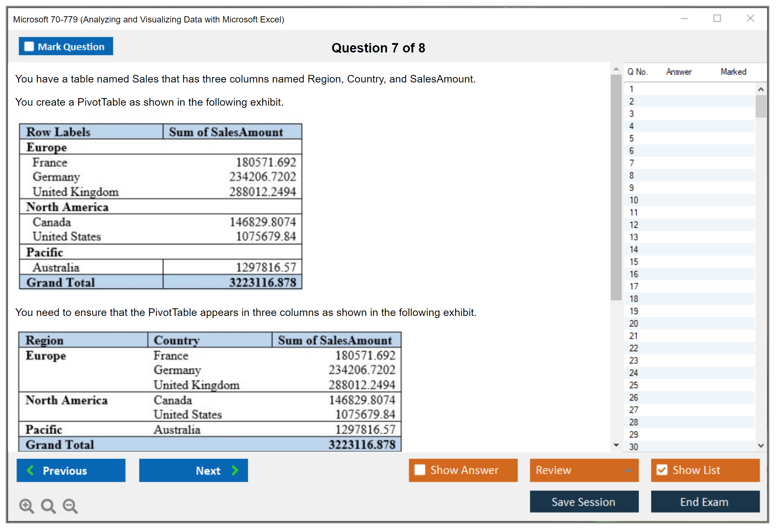Click the green right arrow on Next
Screen dimensions: 778x532
[x=235, y=470]
